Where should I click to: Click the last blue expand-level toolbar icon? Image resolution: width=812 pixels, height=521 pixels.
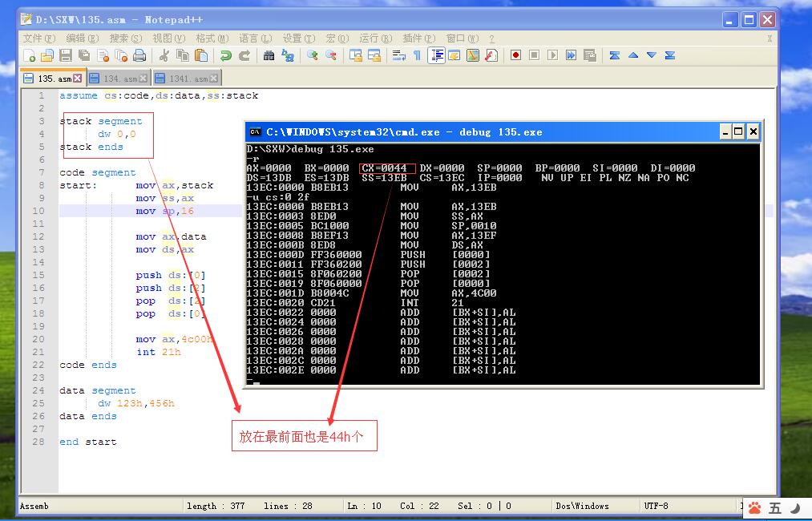(x=669, y=55)
